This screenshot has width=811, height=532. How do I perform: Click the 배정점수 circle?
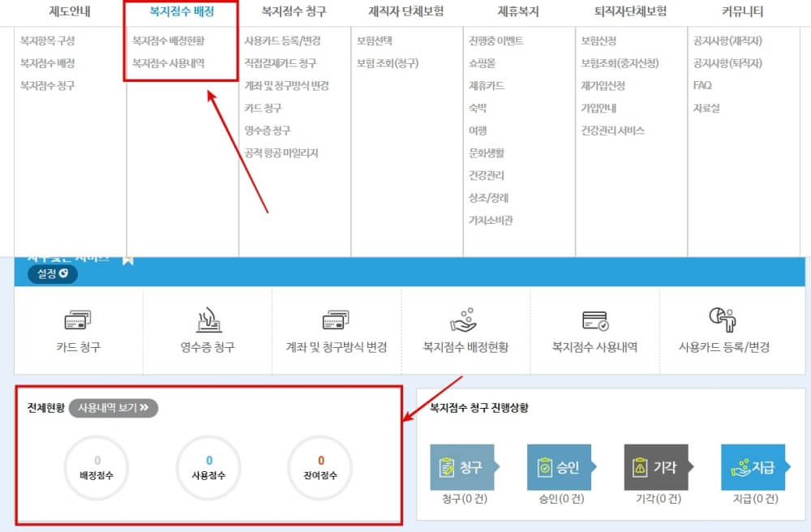pos(97,467)
